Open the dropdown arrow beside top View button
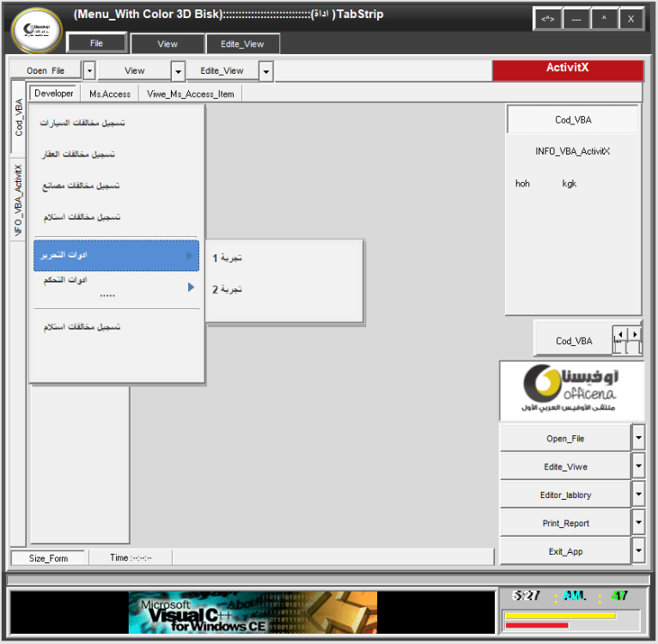Viewport: 658px width, 644px height. coord(178,71)
